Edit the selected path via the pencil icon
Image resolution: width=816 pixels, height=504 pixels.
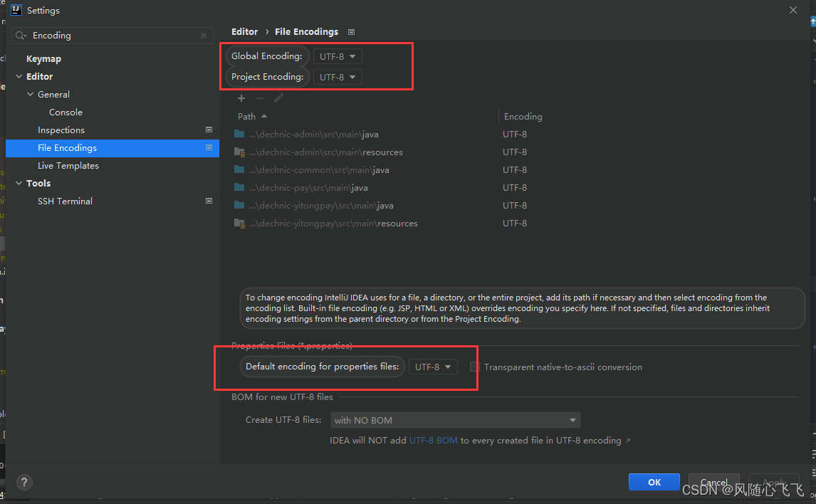[x=278, y=98]
